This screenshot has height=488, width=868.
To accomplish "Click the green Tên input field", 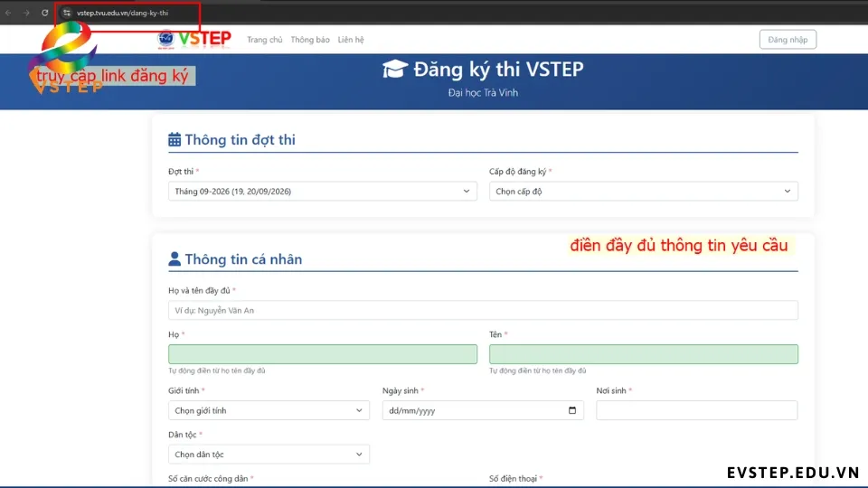I will [x=643, y=354].
